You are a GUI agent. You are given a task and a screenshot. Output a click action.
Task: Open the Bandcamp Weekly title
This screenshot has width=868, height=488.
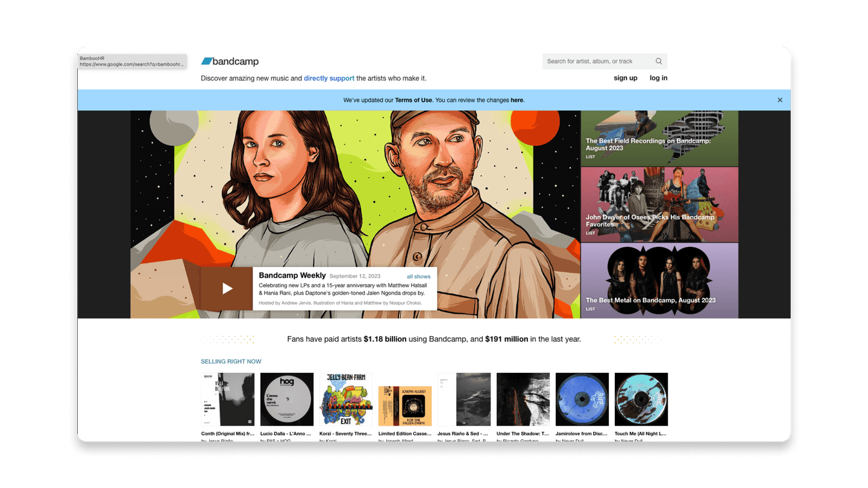(292, 275)
